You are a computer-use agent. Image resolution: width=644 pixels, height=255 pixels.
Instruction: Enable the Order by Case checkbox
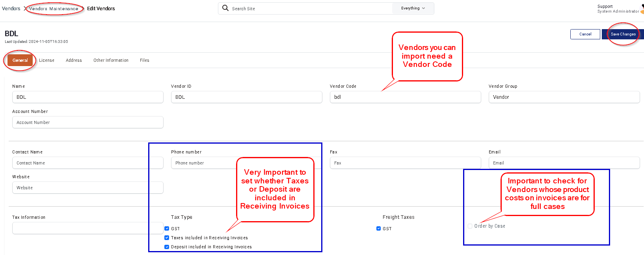470,226
